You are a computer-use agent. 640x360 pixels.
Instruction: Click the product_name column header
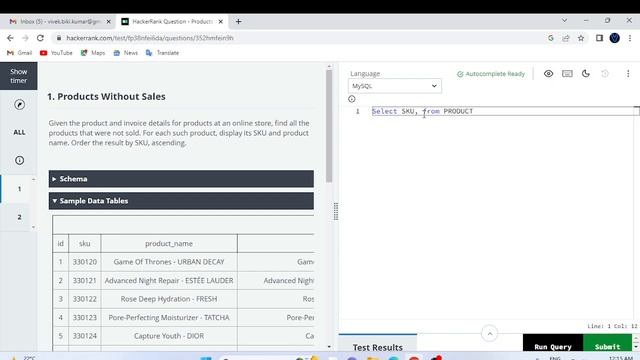pyautogui.click(x=169, y=243)
